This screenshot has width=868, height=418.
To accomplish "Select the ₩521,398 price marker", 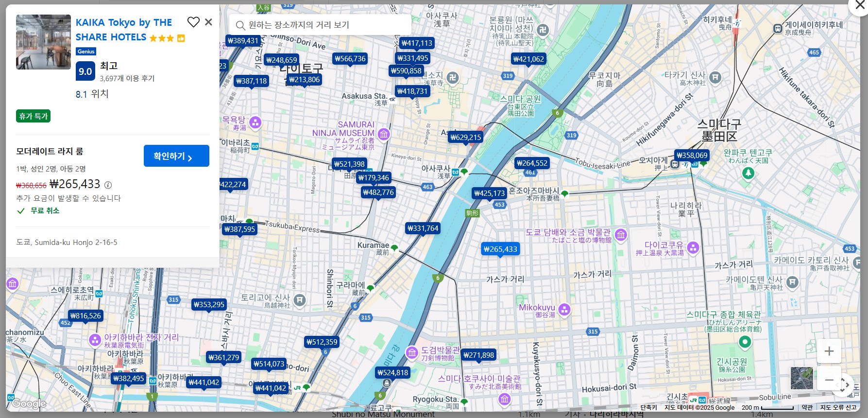I will pos(349,164).
